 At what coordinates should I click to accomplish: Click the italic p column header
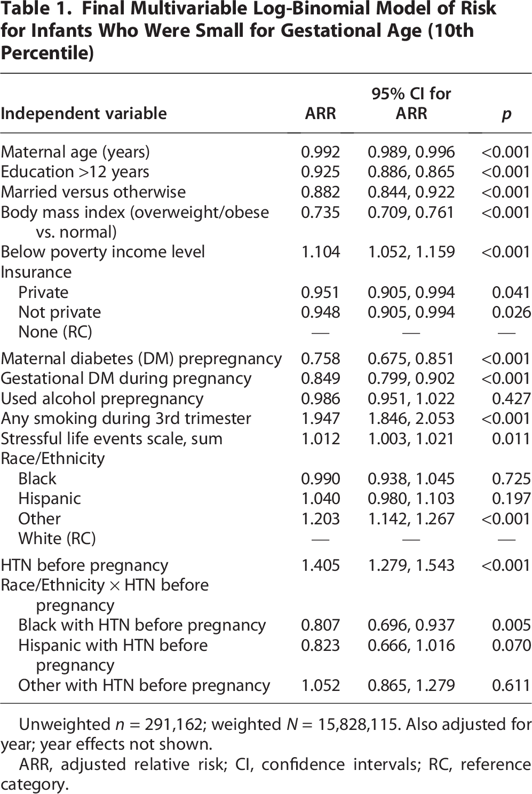(506, 114)
